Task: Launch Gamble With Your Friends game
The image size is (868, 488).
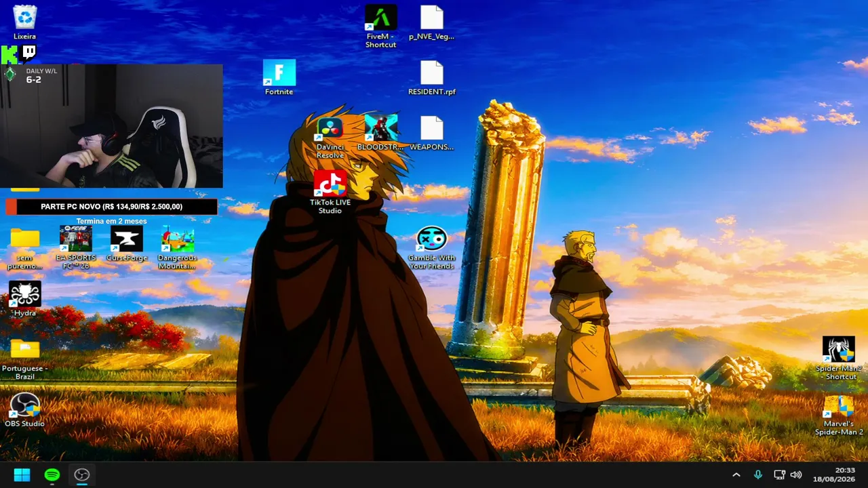Action: pyautogui.click(x=431, y=248)
